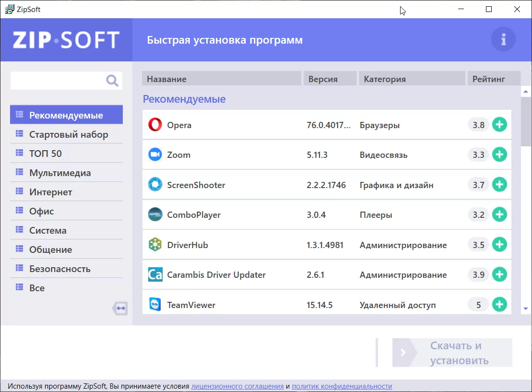Screen dimensions: 532x392
Task: Open the Система category
Action: click(x=67, y=230)
